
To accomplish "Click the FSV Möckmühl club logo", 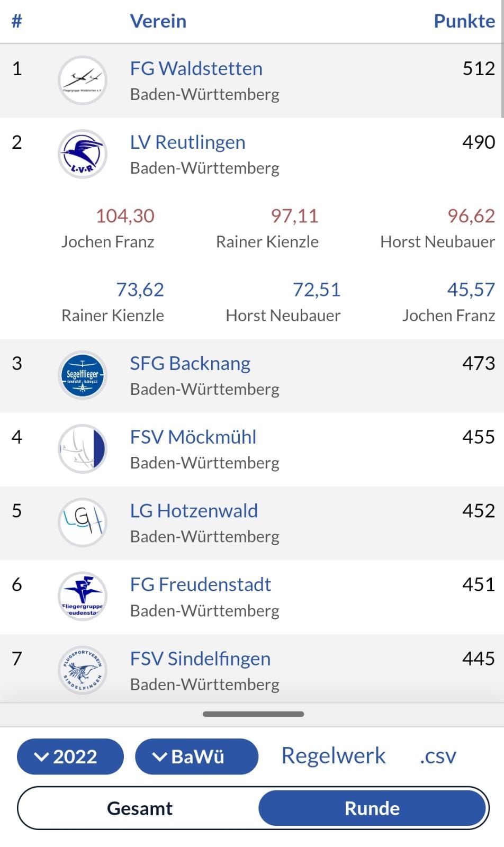I will pyautogui.click(x=83, y=449).
